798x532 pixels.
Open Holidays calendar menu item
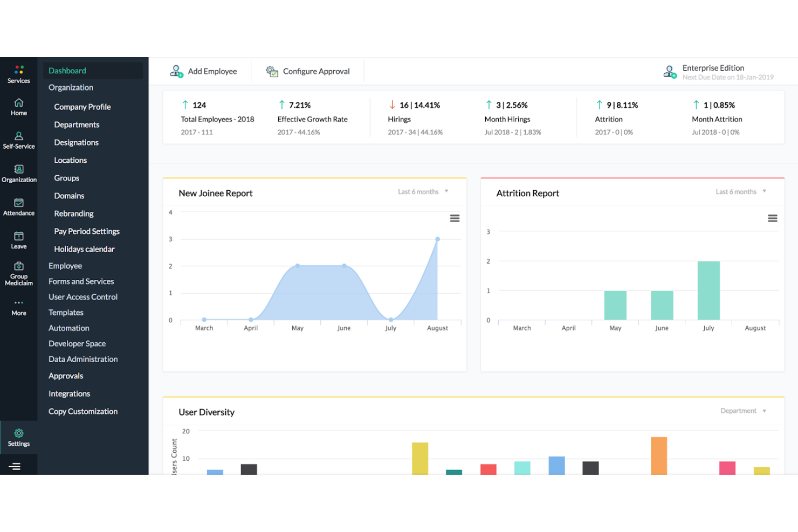85,249
